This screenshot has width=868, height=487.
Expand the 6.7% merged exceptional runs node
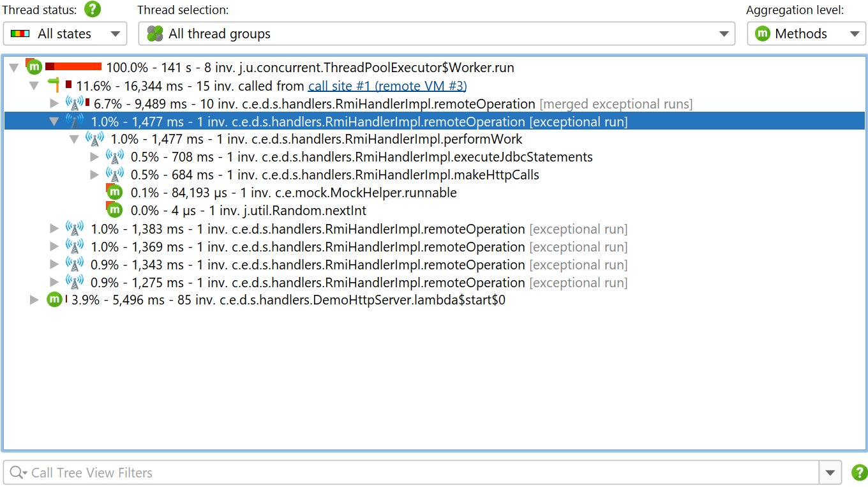54,103
